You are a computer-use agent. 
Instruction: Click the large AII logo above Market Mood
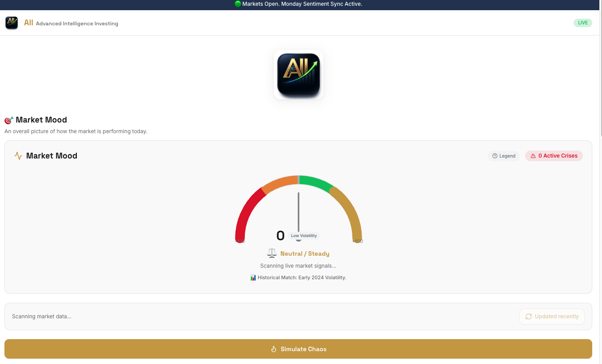pos(298,75)
